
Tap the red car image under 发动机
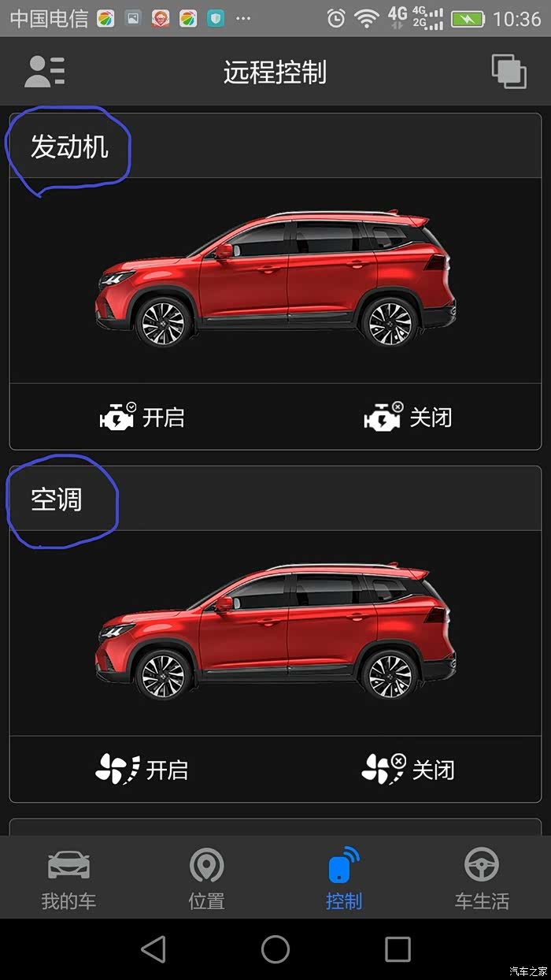[275, 280]
